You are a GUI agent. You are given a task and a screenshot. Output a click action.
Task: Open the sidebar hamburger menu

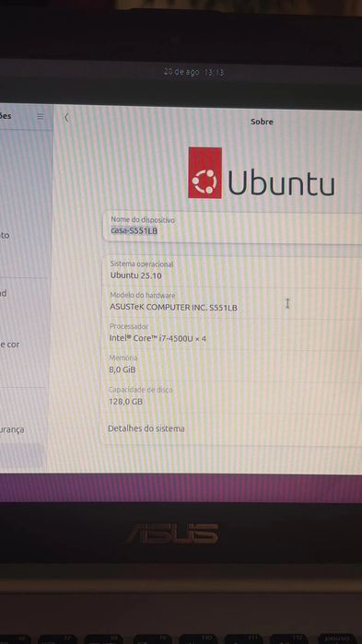(x=41, y=117)
